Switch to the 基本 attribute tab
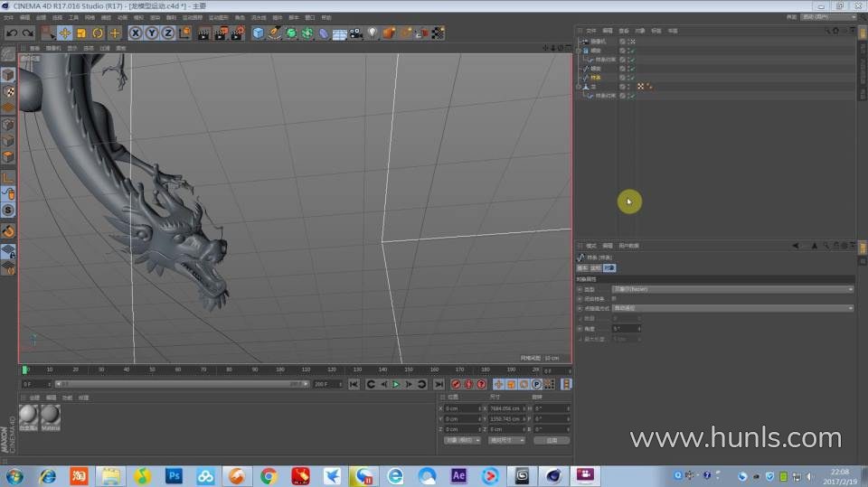The width and height of the screenshot is (868, 487). click(583, 267)
